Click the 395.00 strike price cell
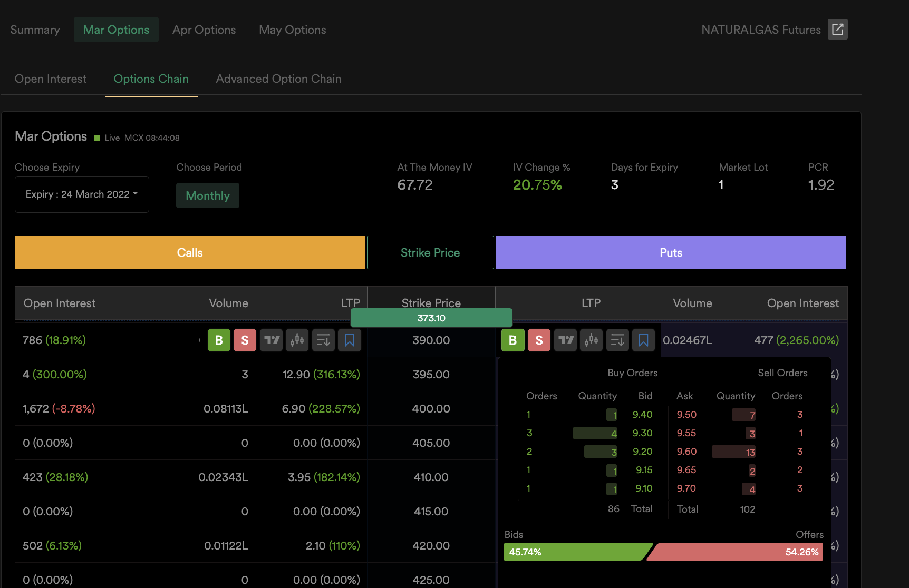The width and height of the screenshot is (909, 588). (x=431, y=375)
